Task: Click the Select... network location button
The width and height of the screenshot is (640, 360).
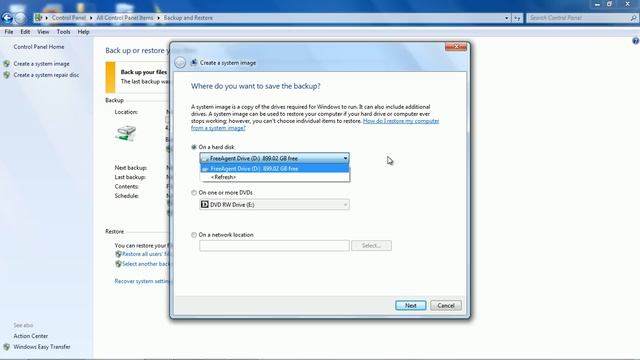Action: click(x=371, y=245)
